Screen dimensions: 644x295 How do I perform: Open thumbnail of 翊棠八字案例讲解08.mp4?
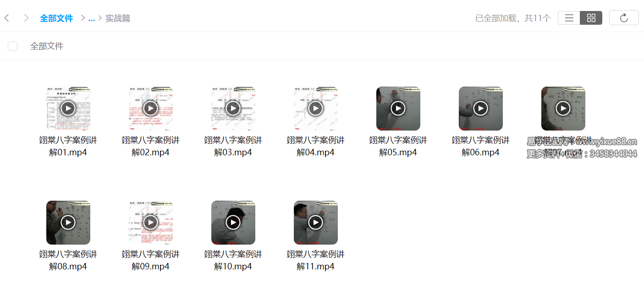click(68, 223)
